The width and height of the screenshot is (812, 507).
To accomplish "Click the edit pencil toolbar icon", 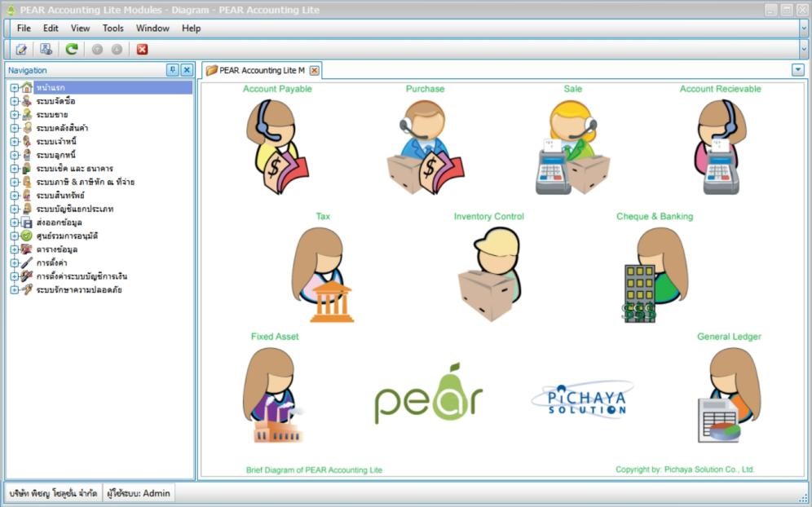I will [21, 49].
